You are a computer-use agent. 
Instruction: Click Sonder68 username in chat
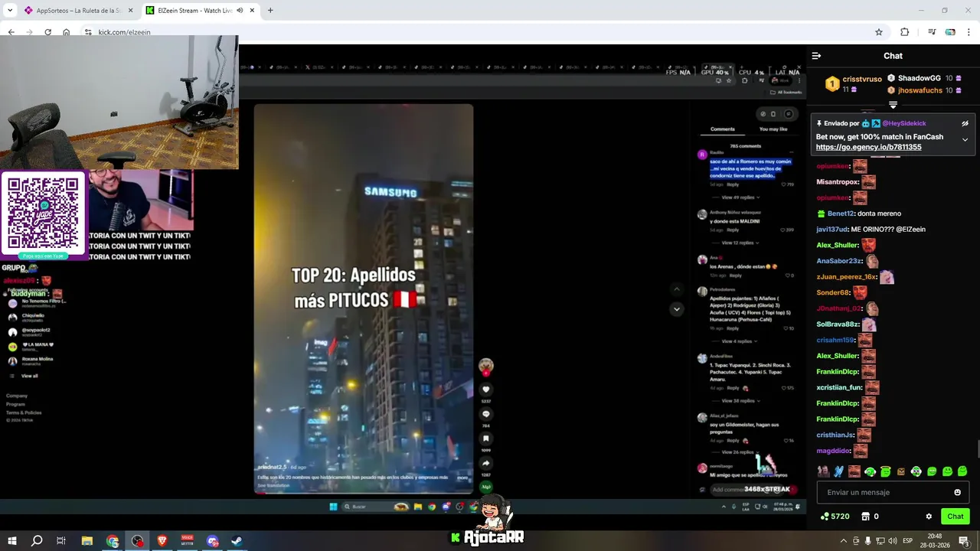[833, 292]
